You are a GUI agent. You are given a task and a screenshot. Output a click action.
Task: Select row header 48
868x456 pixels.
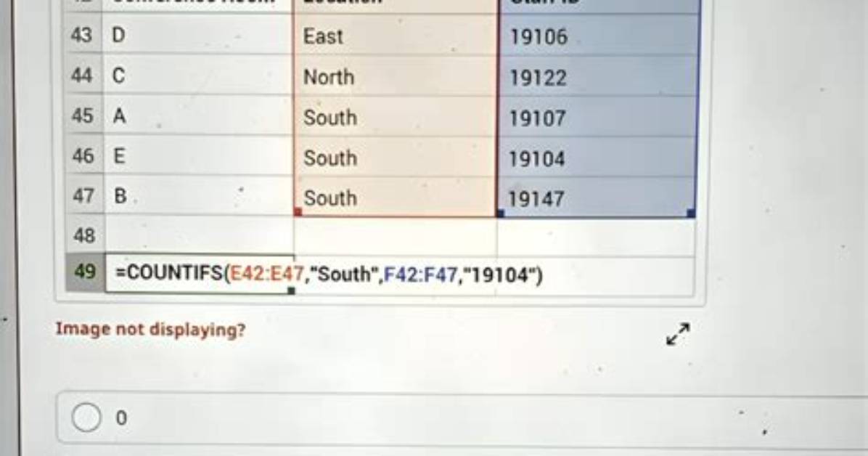pos(83,235)
